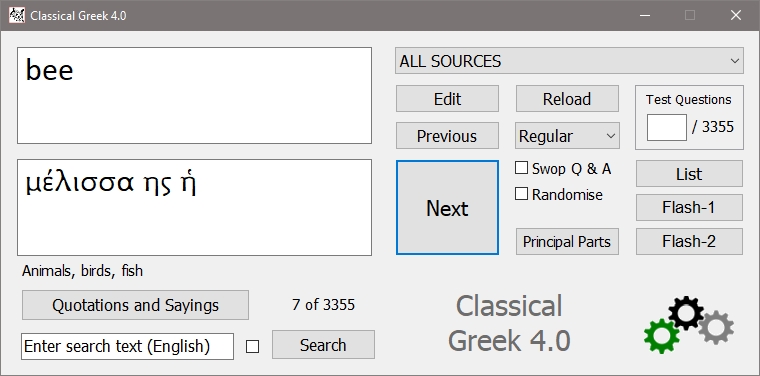
Task: Click the green gear icon
Action: (661, 336)
